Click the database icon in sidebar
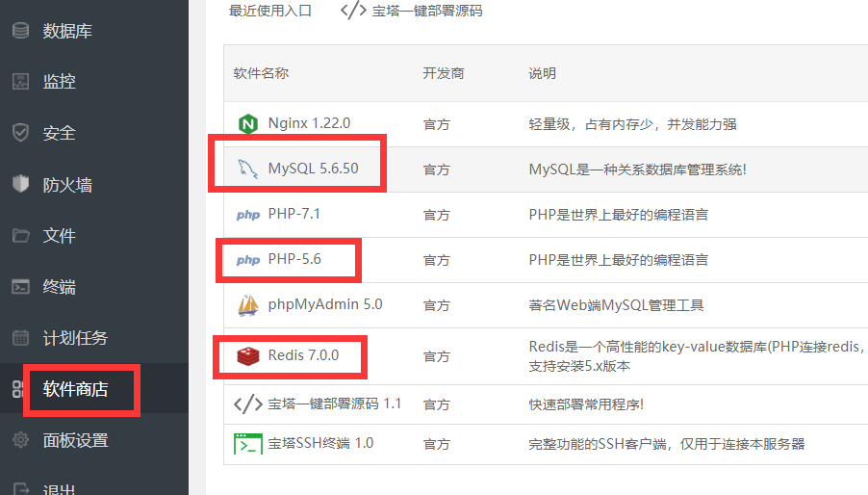This screenshot has width=868, height=495. (x=20, y=31)
